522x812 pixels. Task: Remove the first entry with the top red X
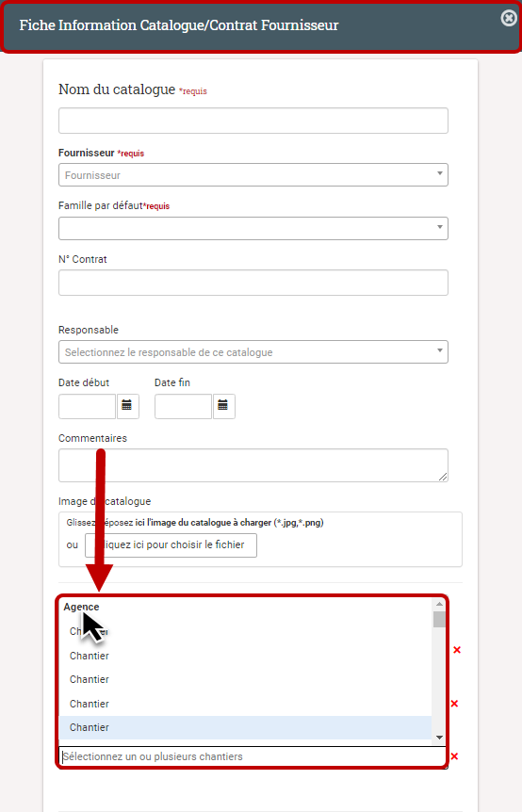click(x=457, y=649)
